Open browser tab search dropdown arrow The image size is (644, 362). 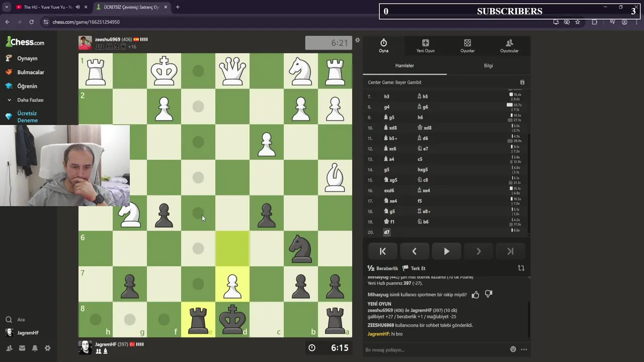point(7,7)
